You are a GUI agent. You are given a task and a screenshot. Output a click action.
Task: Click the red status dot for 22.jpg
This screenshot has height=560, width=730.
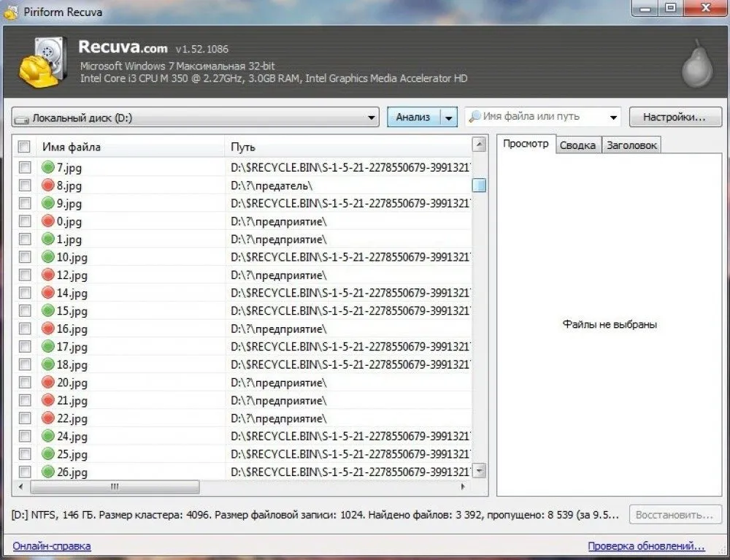[x=48, y=418]
